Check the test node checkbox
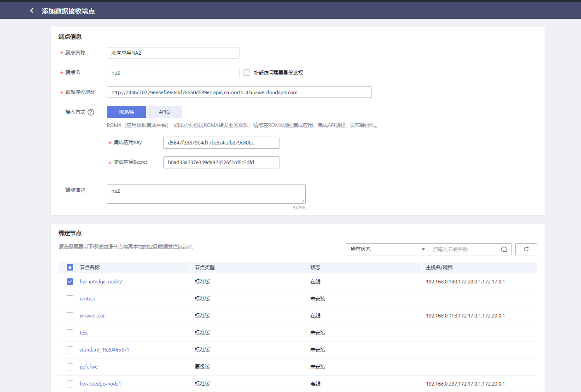 tap(70, 333)
